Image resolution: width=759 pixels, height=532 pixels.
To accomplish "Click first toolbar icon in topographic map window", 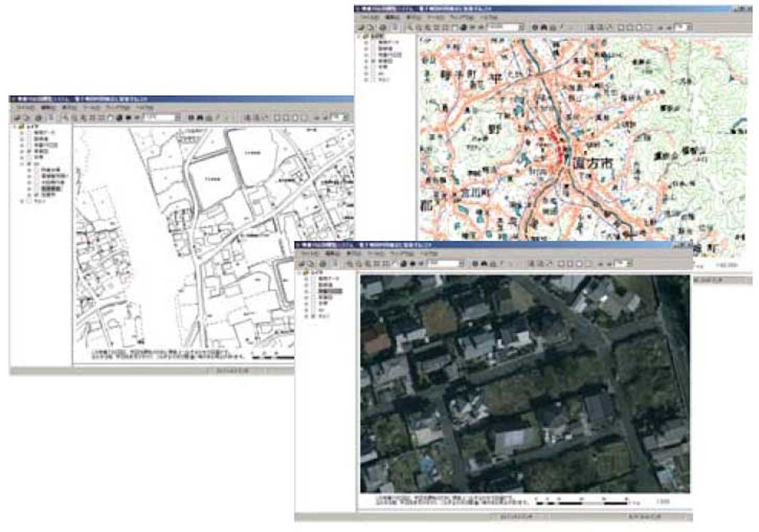I will coord(362,27).
